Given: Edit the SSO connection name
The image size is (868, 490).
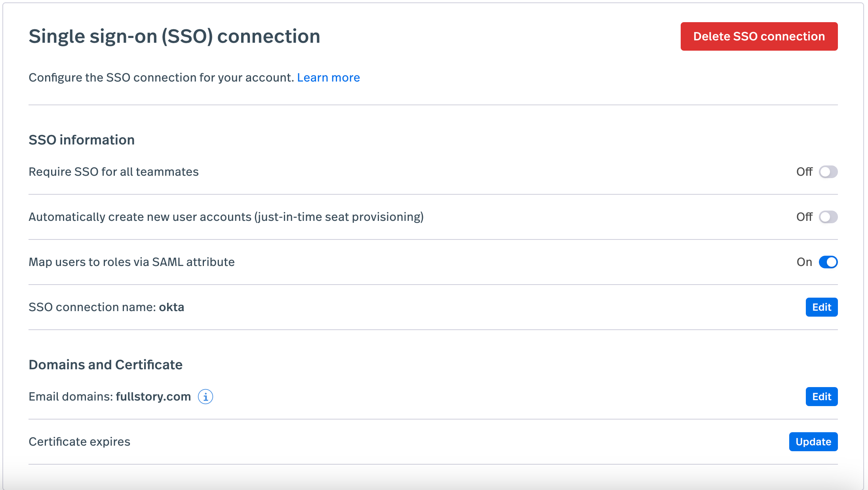Looking at the screenshot, I should (x=821, y=307).
